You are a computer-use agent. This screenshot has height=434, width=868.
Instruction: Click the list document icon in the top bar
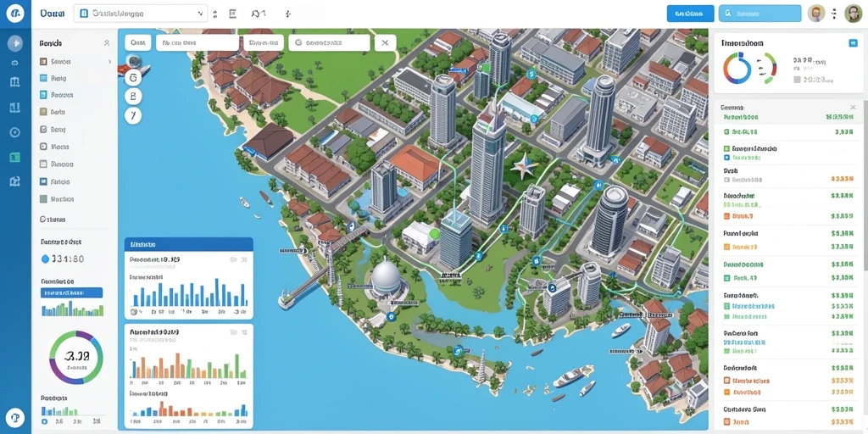pyautogui.click(x=233, y=14)
